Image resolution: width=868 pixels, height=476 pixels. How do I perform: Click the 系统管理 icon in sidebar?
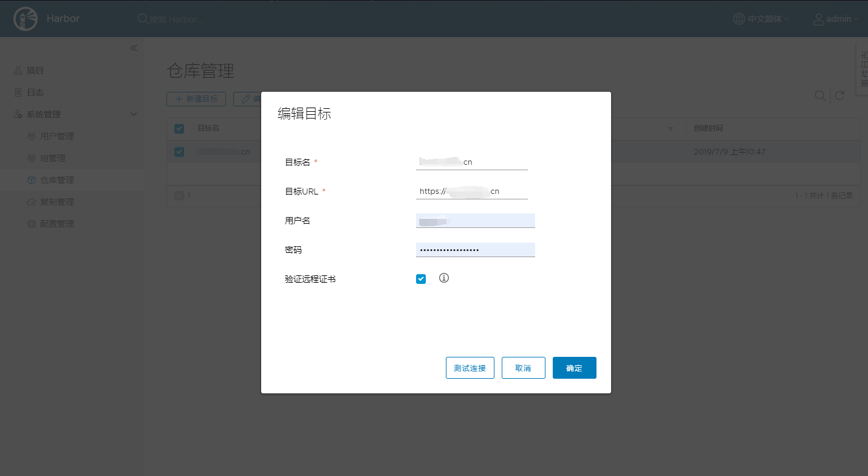point(18,114)
